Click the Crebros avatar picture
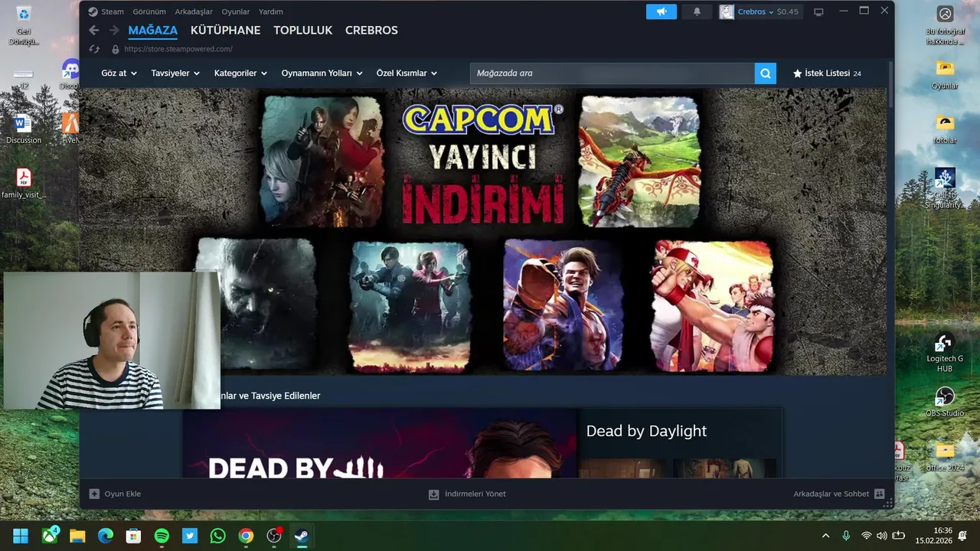Viewport: 980px width, 551px height. [x=727, y=11]
